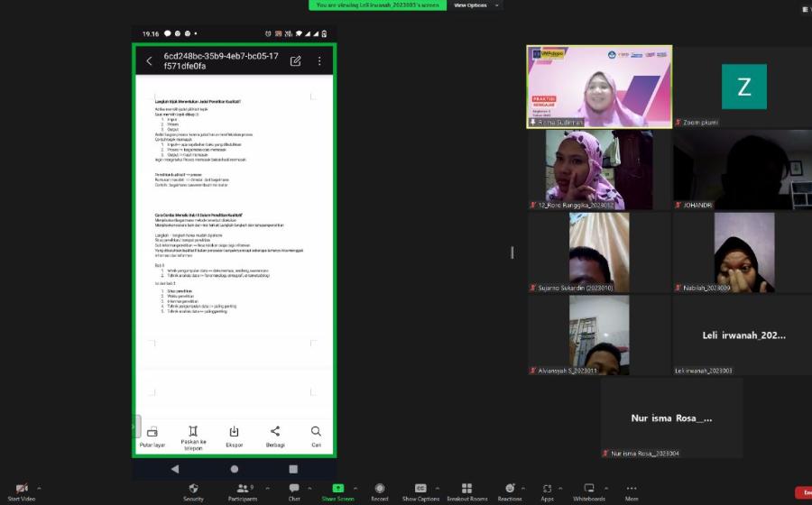Image resolution: width=812 pixels, height=505 pixels.
Task: Click the red End meeting button
Action: [802, 492]
